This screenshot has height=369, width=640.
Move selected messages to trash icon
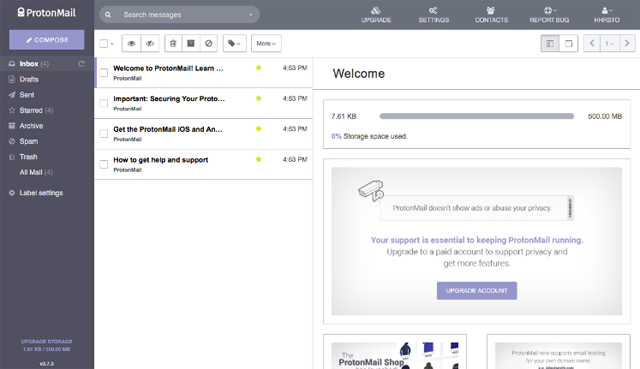pos(173,43)
